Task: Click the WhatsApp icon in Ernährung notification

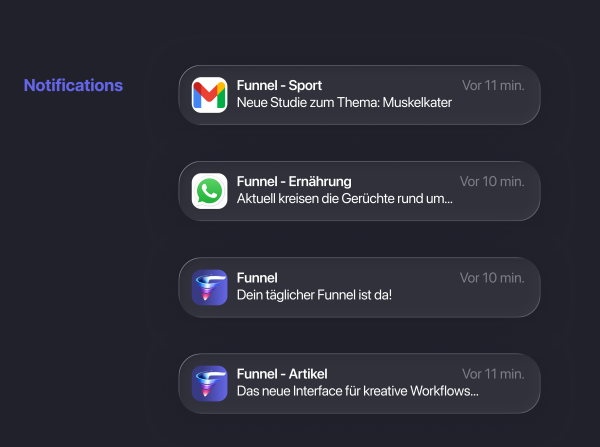Action: click(x=209, y=191)
